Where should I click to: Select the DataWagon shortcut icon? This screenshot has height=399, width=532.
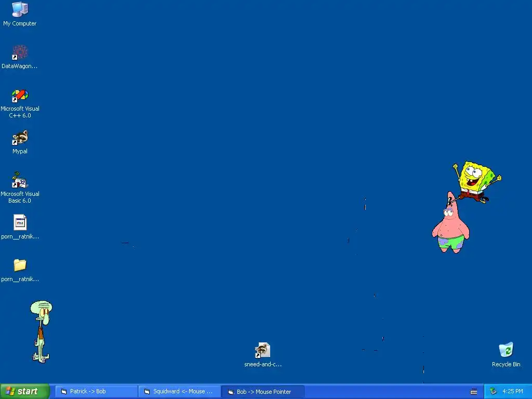[20, 52]
